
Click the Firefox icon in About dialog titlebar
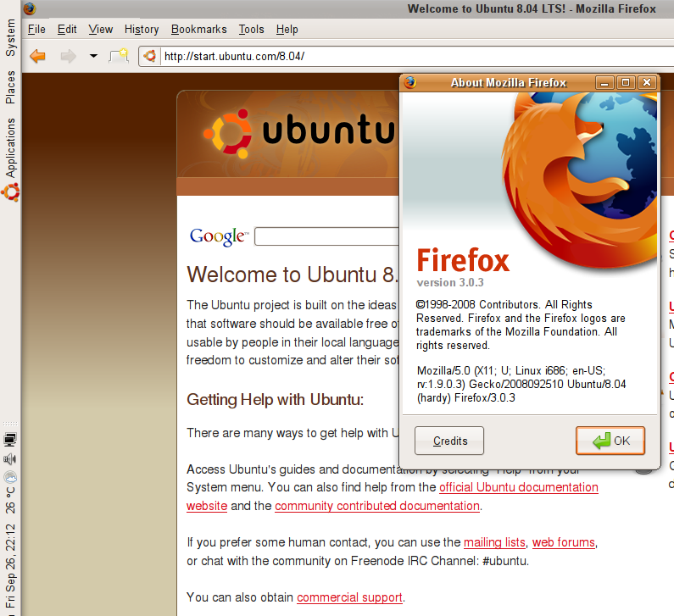tap(410, 82)
